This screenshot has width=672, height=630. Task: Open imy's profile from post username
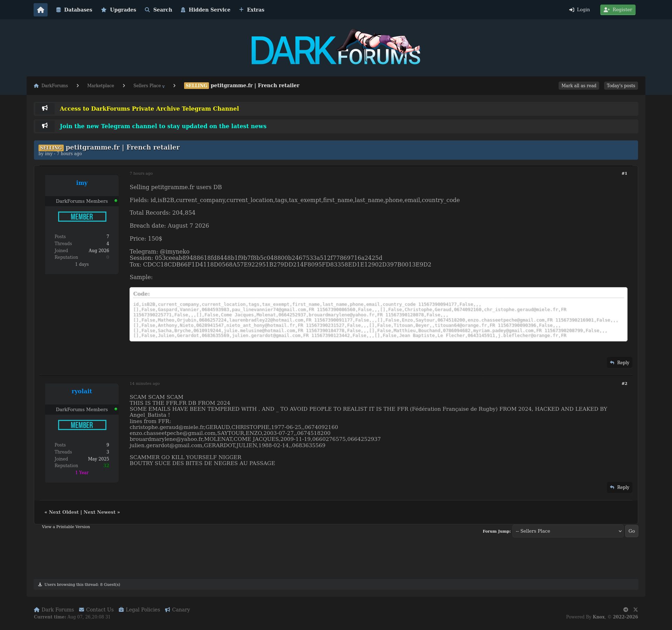point(82,183)
